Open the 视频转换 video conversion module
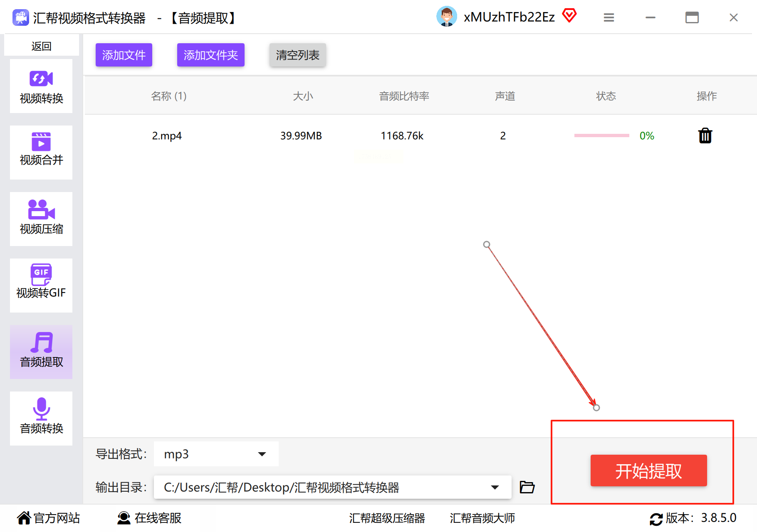757x532 pixels. pyautogui.click(x=41, y=86)
